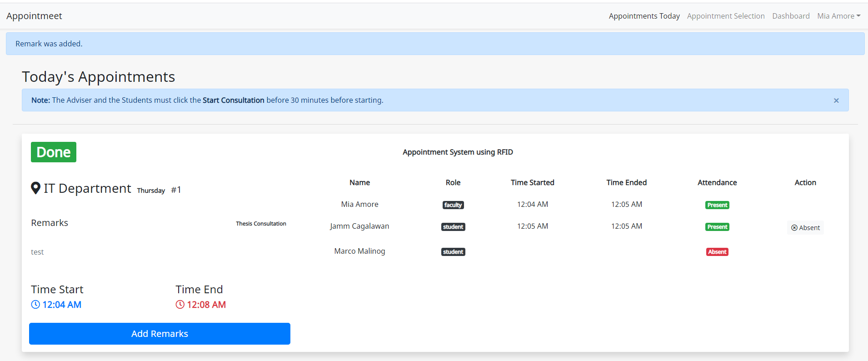Click Mia Amore's 12:04 AM time started
Viewport: 868px width, 361px height.
click(533, 204)
